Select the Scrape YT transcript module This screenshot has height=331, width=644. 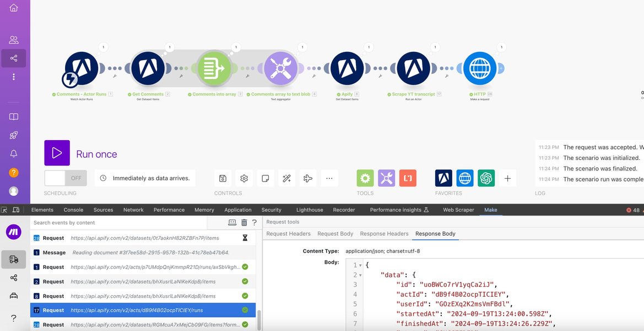pos(413,68)
